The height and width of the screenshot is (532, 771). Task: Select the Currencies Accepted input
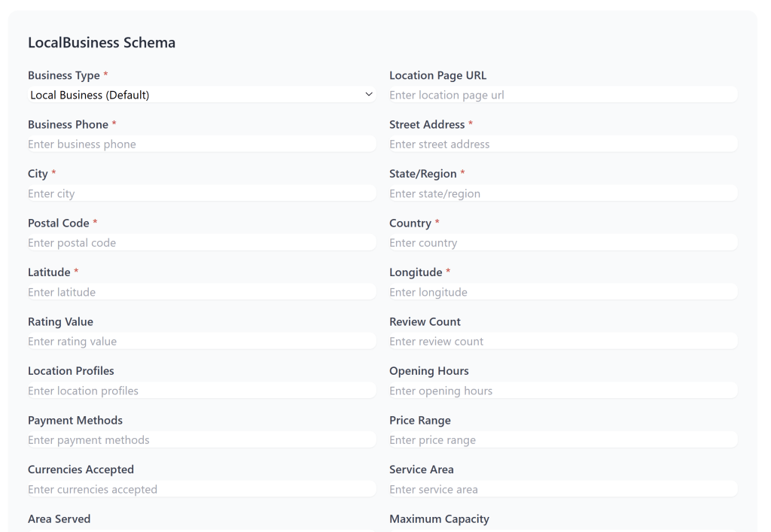[x=201, y=489]
